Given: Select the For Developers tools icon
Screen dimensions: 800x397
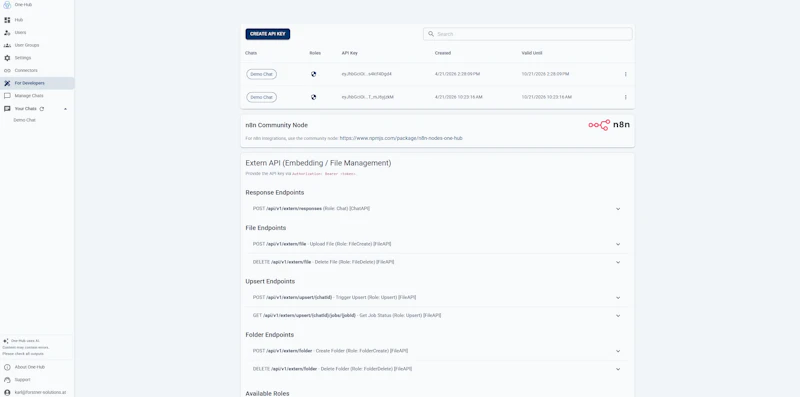Looking at the screenshot, I should click(x=7, y=83).
